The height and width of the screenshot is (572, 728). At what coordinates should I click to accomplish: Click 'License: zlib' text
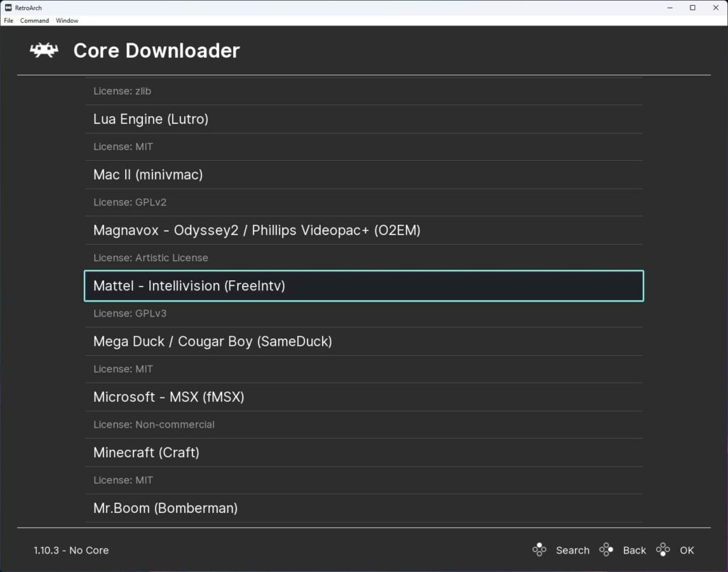122,91
